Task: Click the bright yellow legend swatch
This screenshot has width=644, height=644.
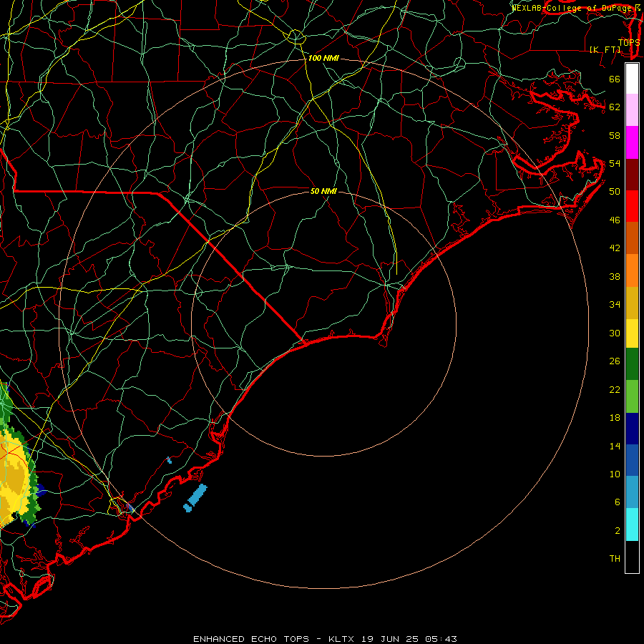Action: click(632, 333)
